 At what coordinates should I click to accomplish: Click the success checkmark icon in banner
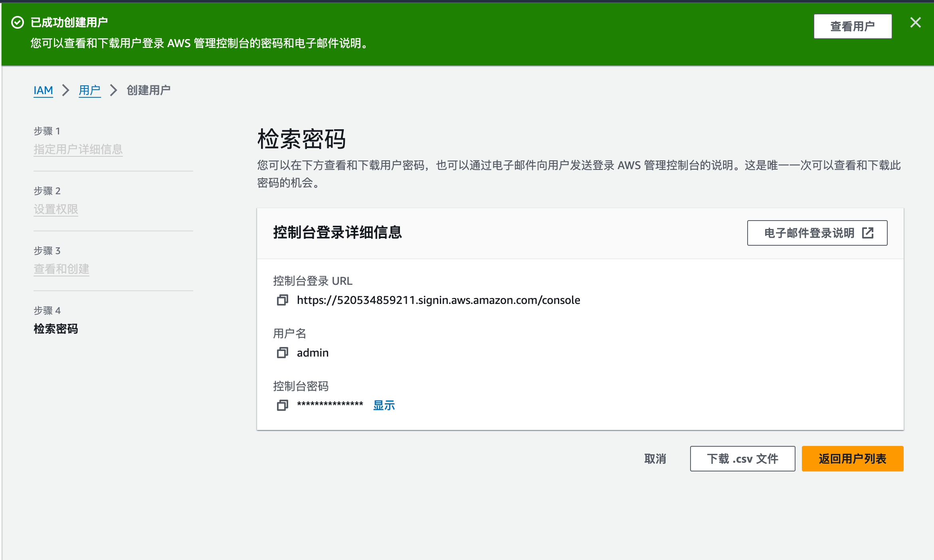[18, 22]
